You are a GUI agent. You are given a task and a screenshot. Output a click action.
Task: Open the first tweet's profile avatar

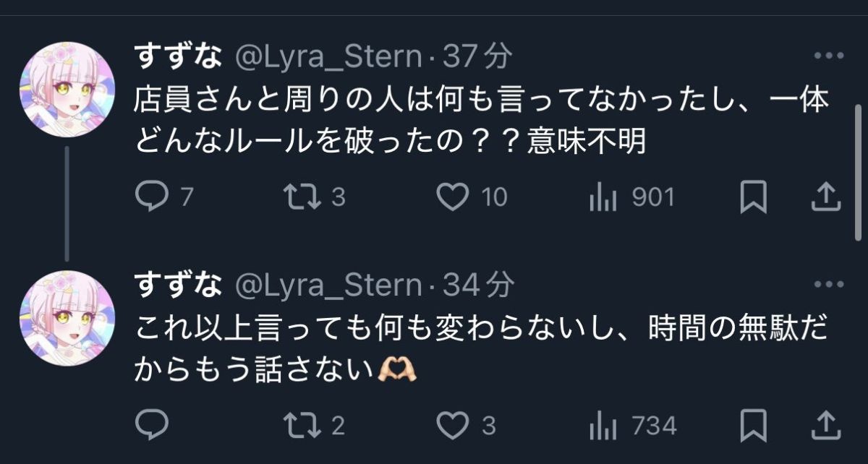click(x=67, y=89)
